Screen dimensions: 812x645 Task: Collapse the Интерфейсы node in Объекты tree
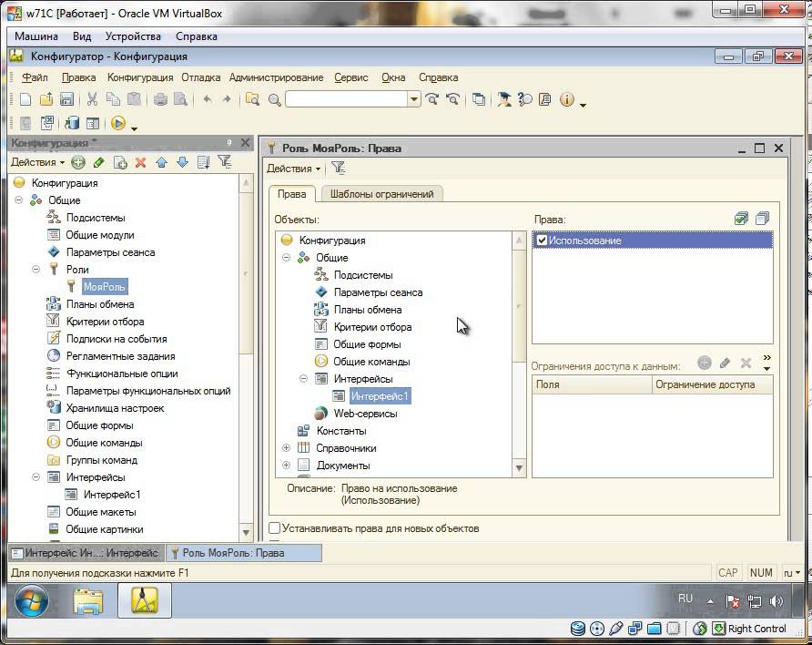303,379
